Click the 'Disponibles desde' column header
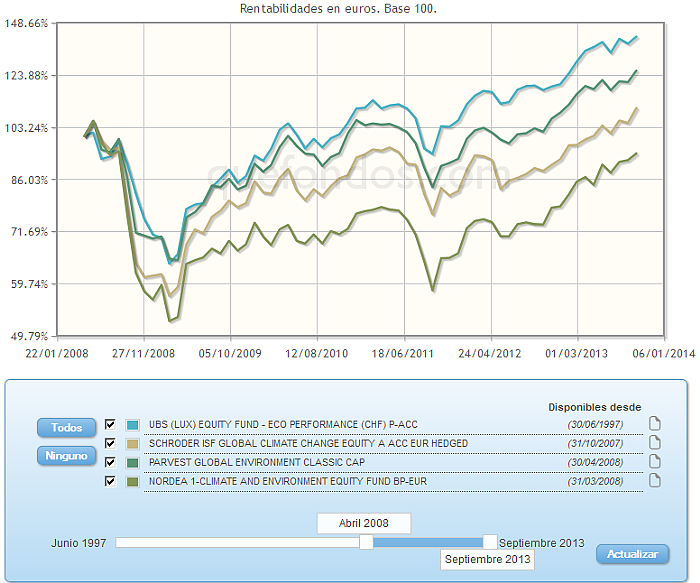 pyautogui.click(x=595, y=407)
